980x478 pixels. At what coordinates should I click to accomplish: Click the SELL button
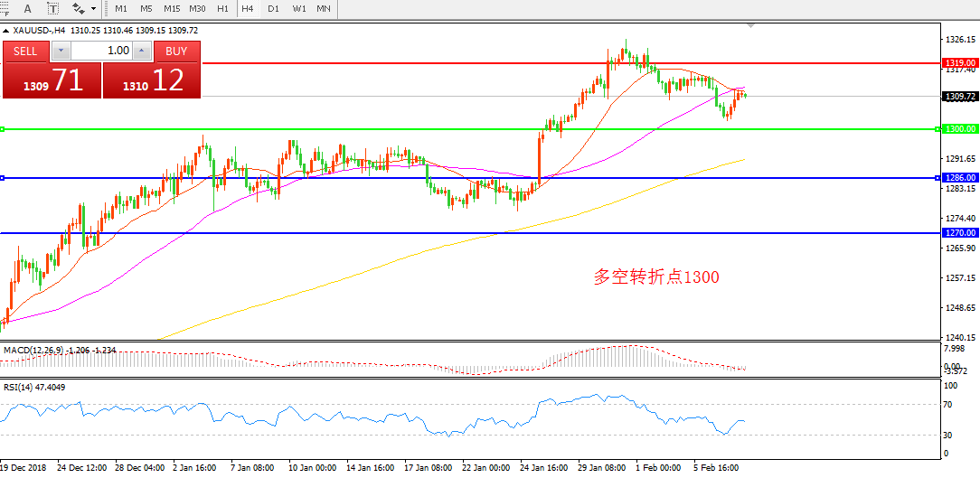point(26,51)
